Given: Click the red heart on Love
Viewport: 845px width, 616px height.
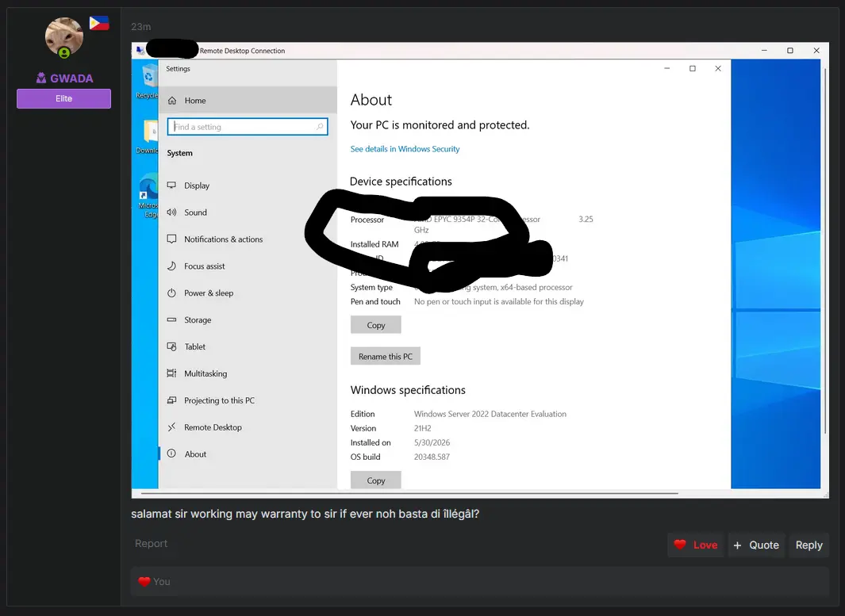Looking at the screenshot, I should click(680, 545).
